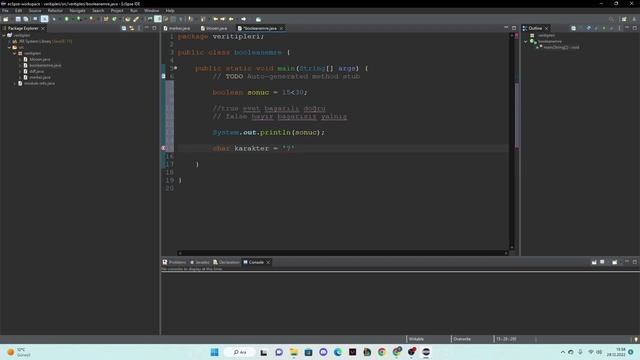The width and height of the screenshot is (640, 360).
Task: Click the editor horizontal scrollbar
Action: point(343,253)
